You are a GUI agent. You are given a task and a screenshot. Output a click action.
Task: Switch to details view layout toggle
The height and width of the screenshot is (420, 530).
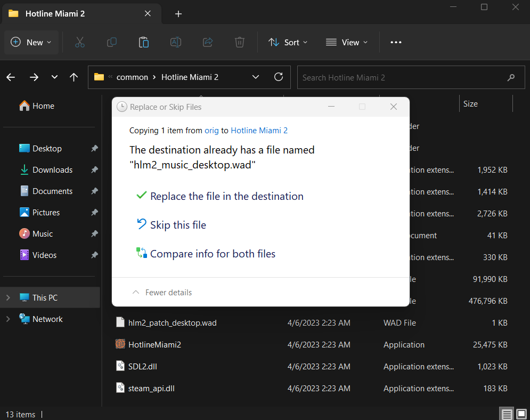507,414
